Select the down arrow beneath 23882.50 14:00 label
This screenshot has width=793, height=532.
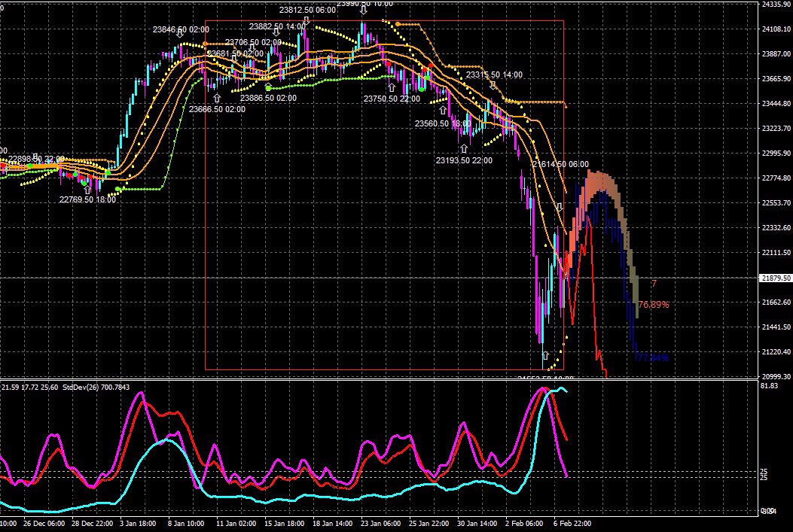click(x=276, y=33)
